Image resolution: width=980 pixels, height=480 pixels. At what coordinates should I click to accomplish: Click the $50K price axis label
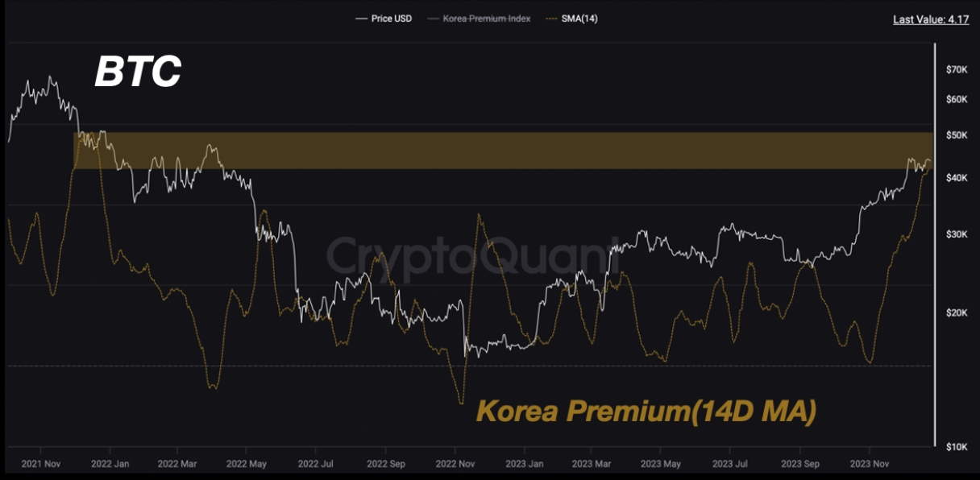(956, 135)
